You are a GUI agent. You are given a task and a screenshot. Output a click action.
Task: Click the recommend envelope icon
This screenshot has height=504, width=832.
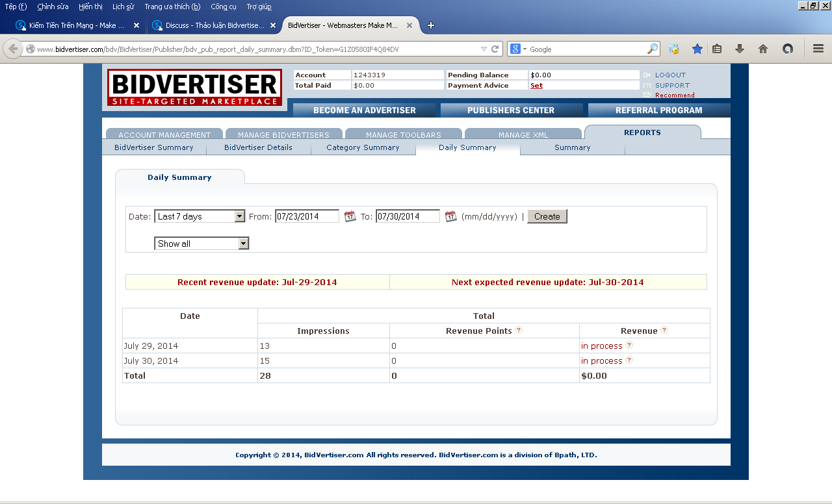click(x=647, y=95)
